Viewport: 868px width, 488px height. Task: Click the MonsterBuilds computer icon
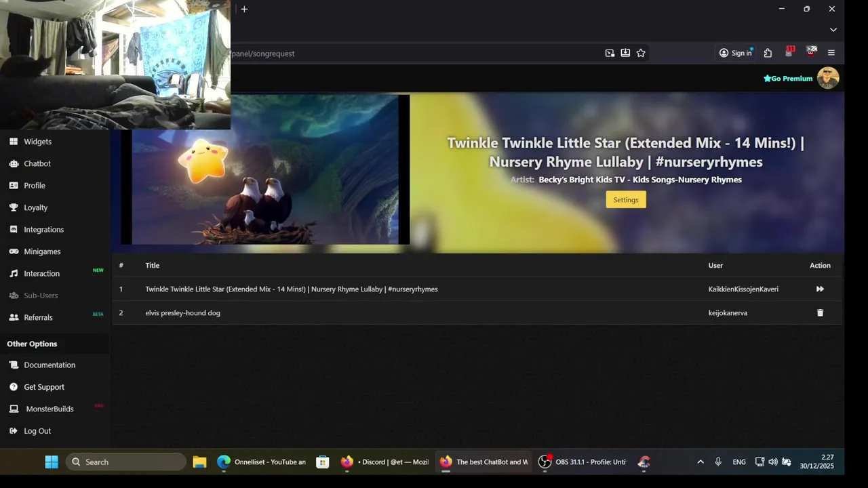(14, 409)
